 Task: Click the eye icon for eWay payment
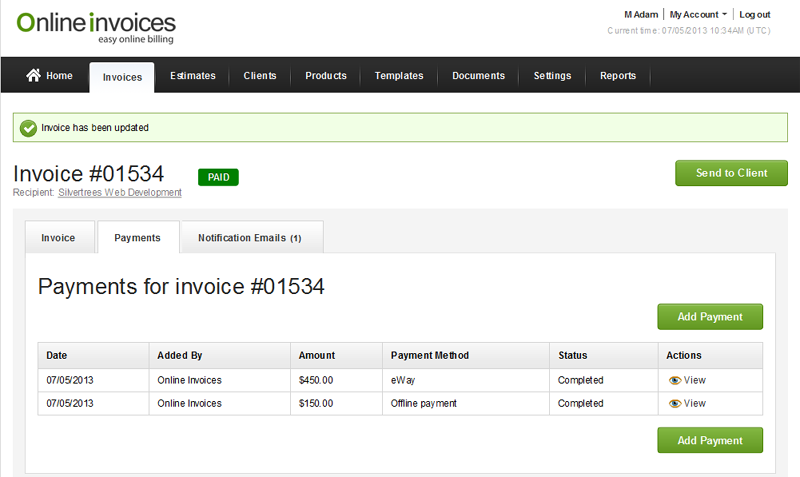pos(675,380)
